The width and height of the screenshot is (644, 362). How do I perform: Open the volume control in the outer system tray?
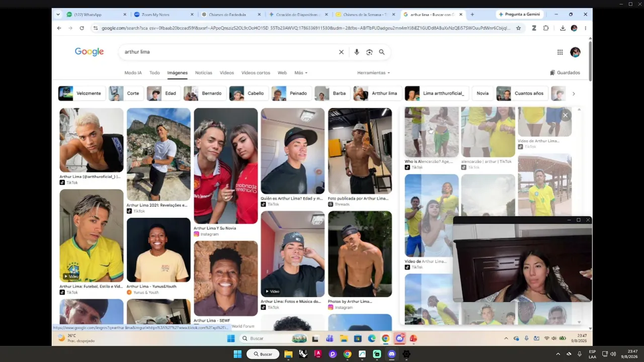click(x=613, y=354)
